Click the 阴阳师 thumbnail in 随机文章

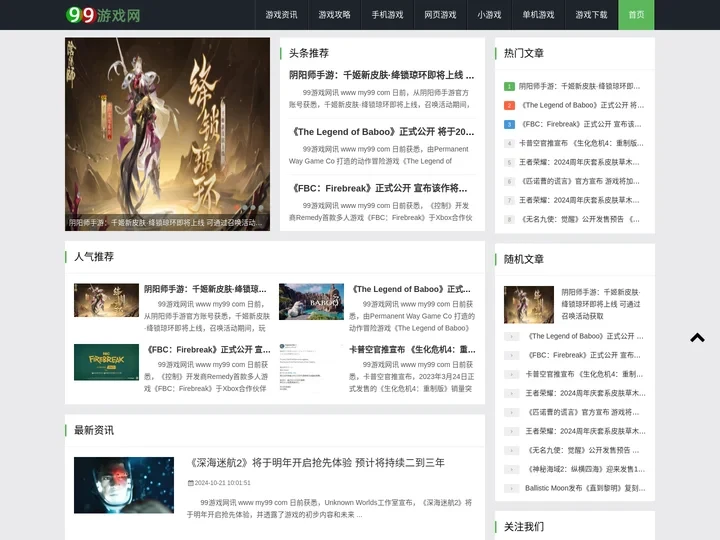click(529, 305)
